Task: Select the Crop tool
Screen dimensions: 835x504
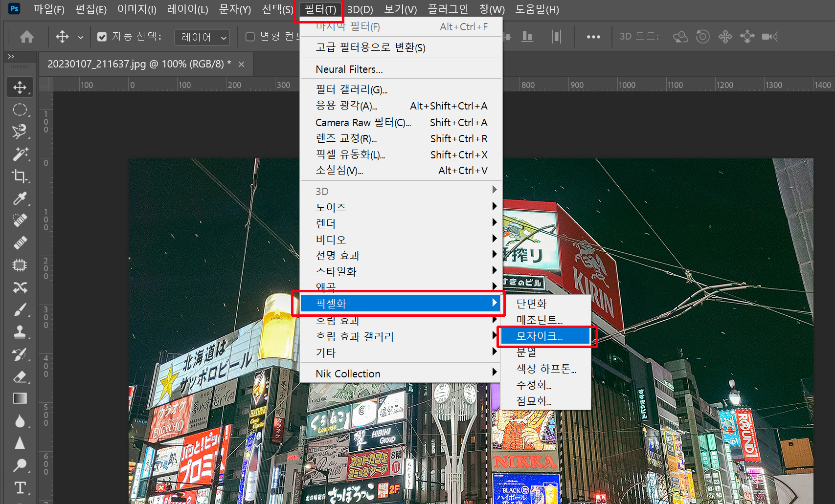Action: click(x=20, y=176)
